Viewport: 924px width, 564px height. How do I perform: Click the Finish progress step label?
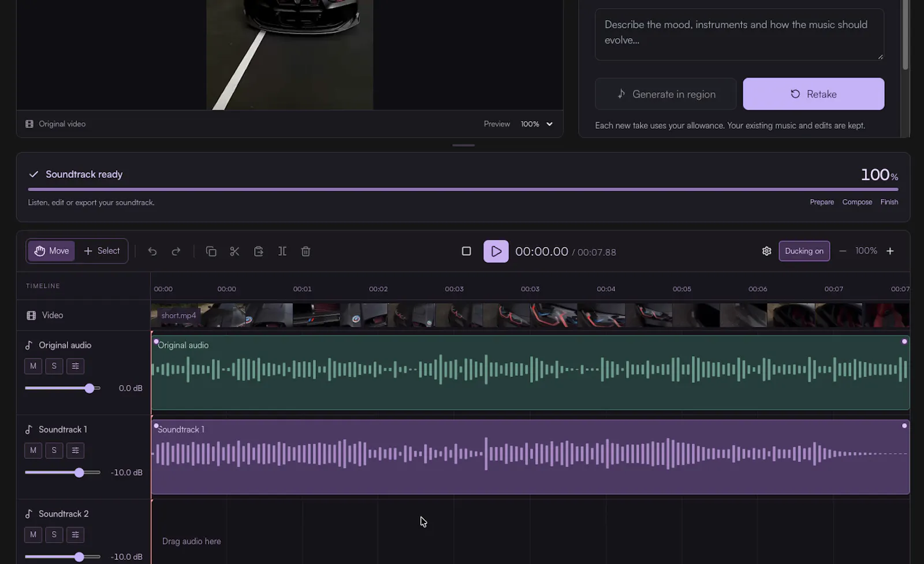[x=889, y=202]
